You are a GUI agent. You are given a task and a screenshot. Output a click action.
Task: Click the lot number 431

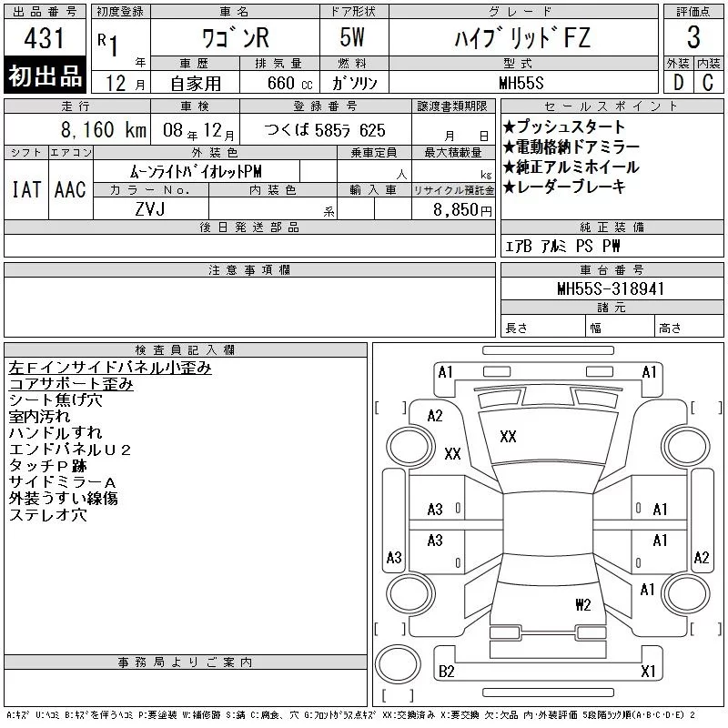click(44, 38)
